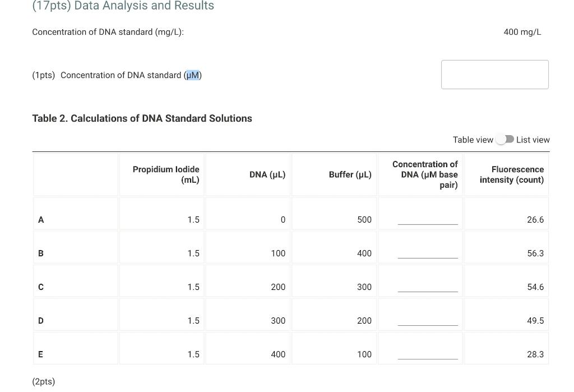Click the DNA standard µM concentration input box
This screenshot has height=392, width=574.
[494, 75]
